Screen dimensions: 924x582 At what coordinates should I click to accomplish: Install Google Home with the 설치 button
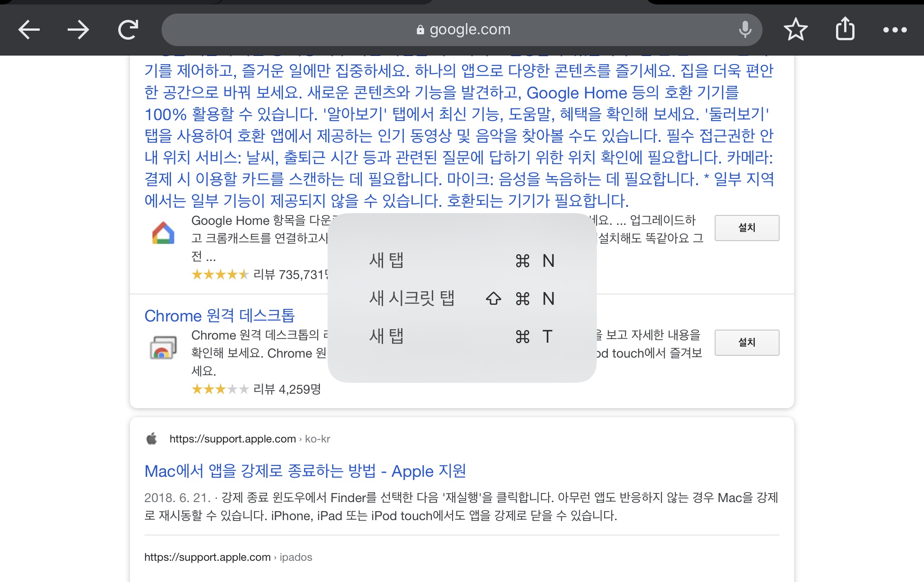click(747, 228)
